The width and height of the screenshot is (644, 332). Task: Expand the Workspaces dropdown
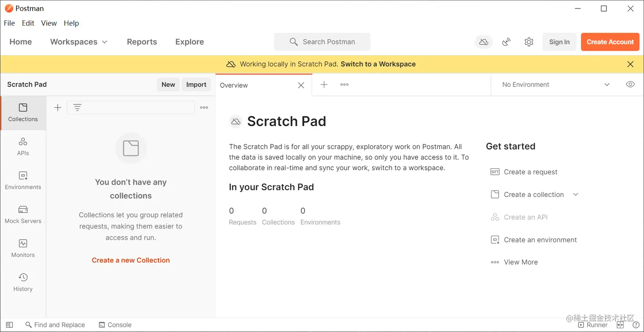79,42
